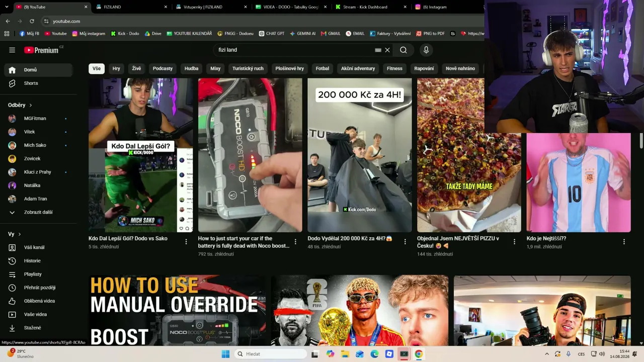This screenshot has width=644, height=362.
Task: Switch to the VIDEA - DODO sheets tab
Action: [292, 7]
